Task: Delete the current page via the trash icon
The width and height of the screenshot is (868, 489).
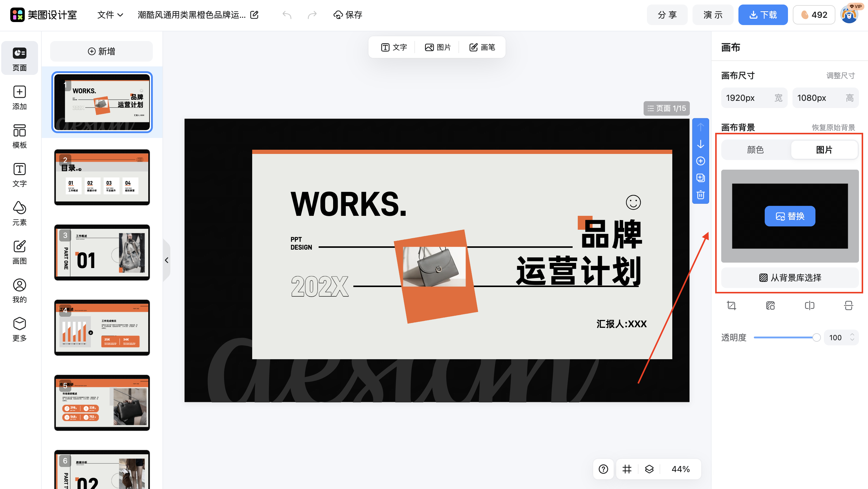Action: 701,195
